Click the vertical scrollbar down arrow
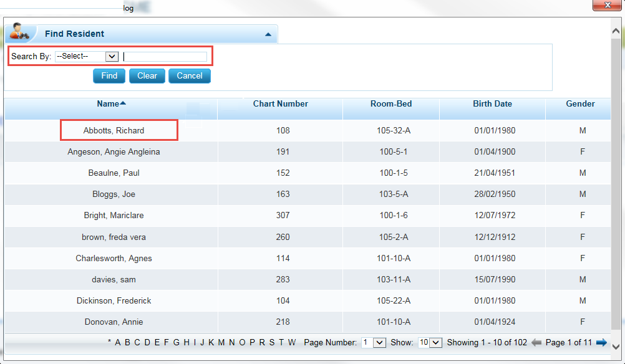625x364 pixels. point(616,347)
